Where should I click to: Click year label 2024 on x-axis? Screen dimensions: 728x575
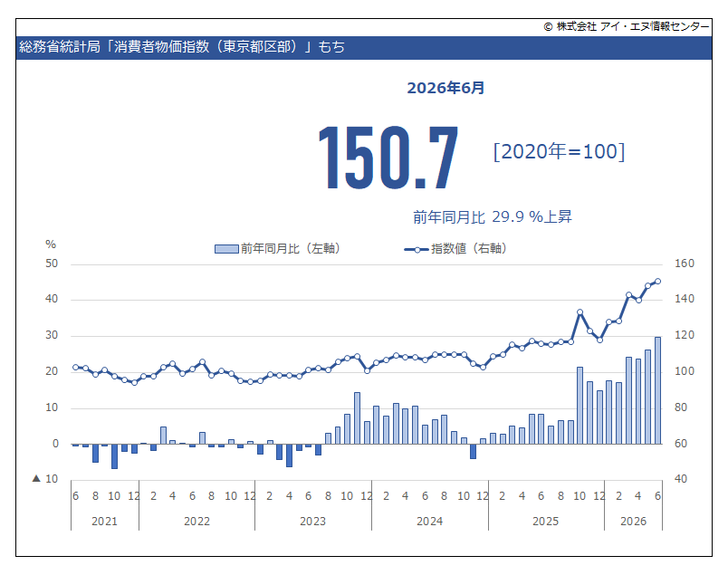tap(429, 522)
